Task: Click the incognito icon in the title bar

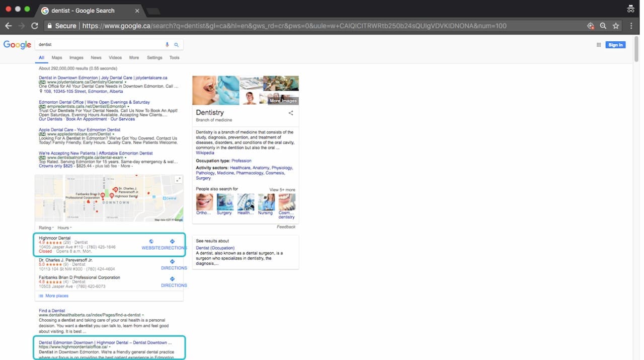Action: [x=630, y=9]
